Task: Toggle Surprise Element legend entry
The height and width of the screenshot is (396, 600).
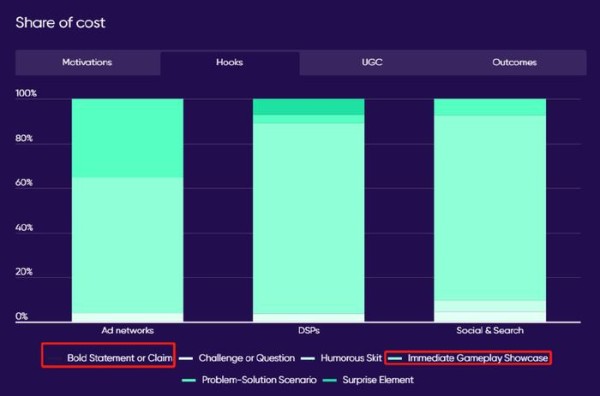Action: (x=368, y=380)
